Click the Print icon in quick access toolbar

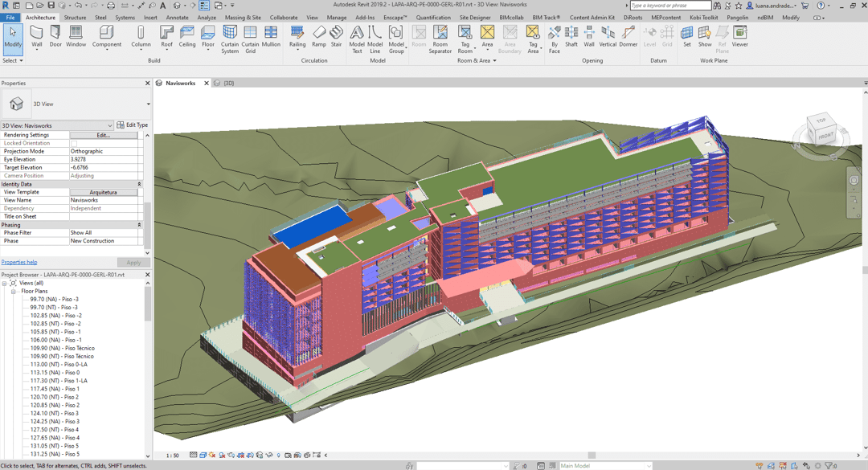[111, 6]
